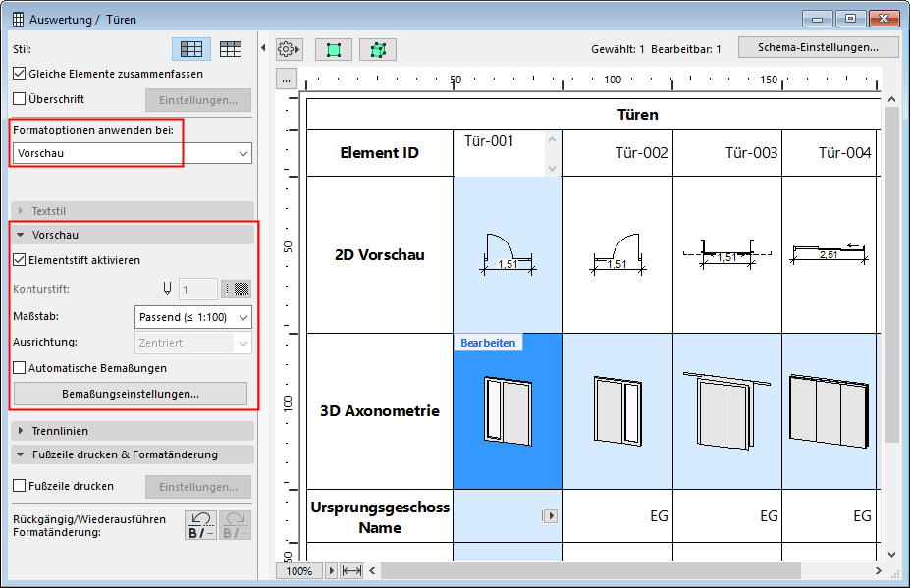Select the Tür-001 3D Axonometrie thumbnail
The width and height of the screenshot is (910, 588).
tap(508, 411)
